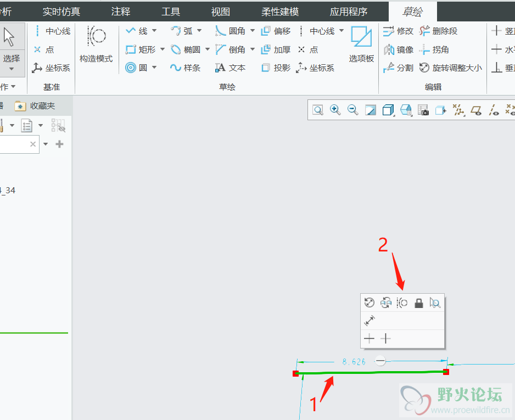Click Refit icon in graphics toolbar
Screen dimensions: 515x420
318,110
